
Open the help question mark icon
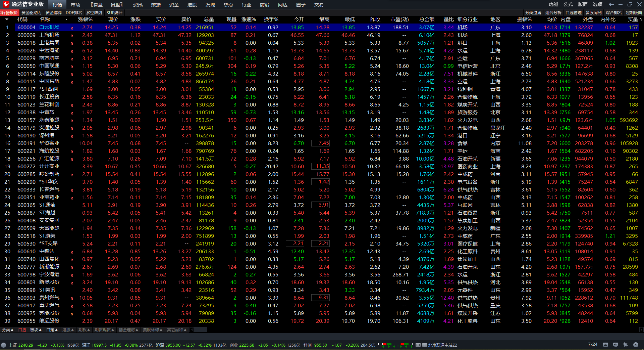pos(641,19)
